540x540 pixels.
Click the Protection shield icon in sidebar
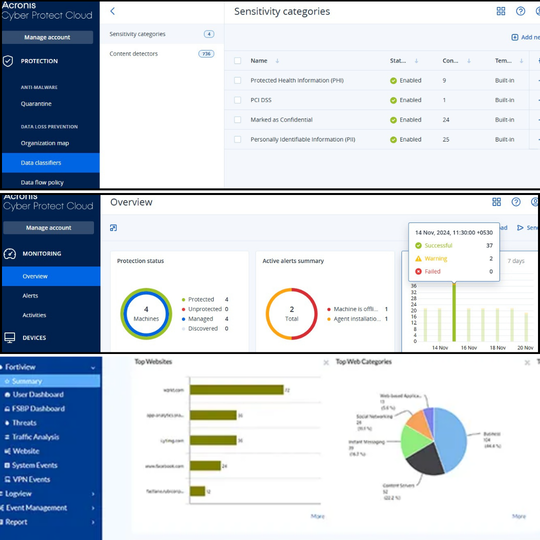(8, 61)
